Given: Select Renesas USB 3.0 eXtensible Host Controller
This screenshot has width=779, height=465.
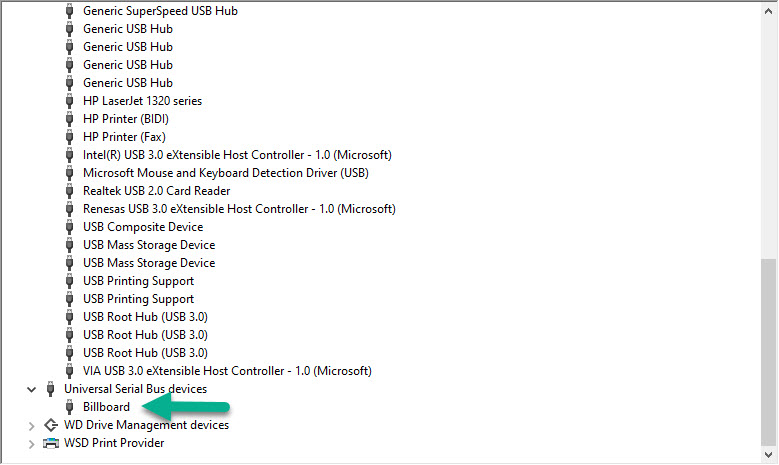Looking at the screenshot, I should [x=239, y=209].
